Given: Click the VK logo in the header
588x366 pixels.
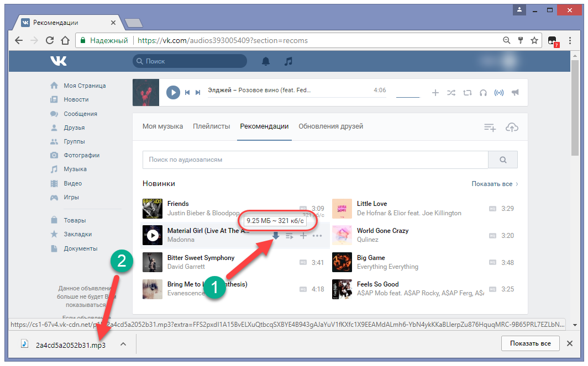Looking at the screenshot, I should click(59, 61).
